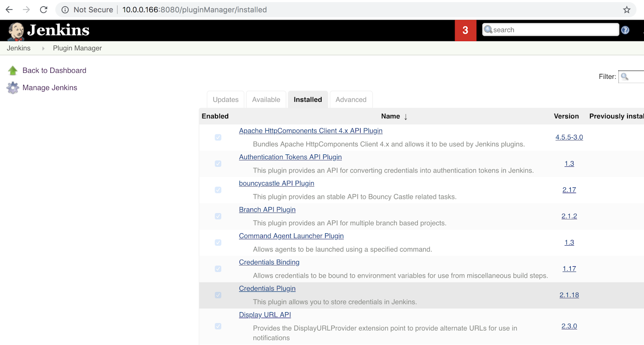Toggle the Credentials Binding checkbox
The height and width of the screenshot is (345, 644).
click(218, 269)
